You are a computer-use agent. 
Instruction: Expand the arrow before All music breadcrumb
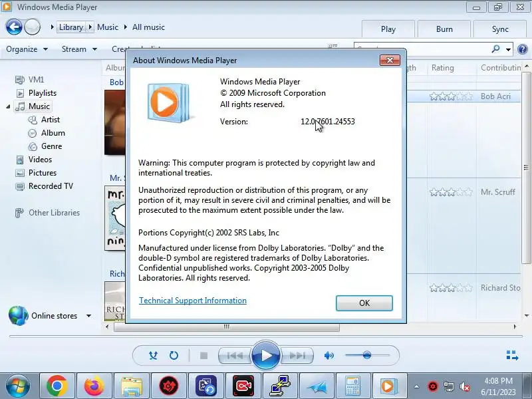click(x=126, y=27)
